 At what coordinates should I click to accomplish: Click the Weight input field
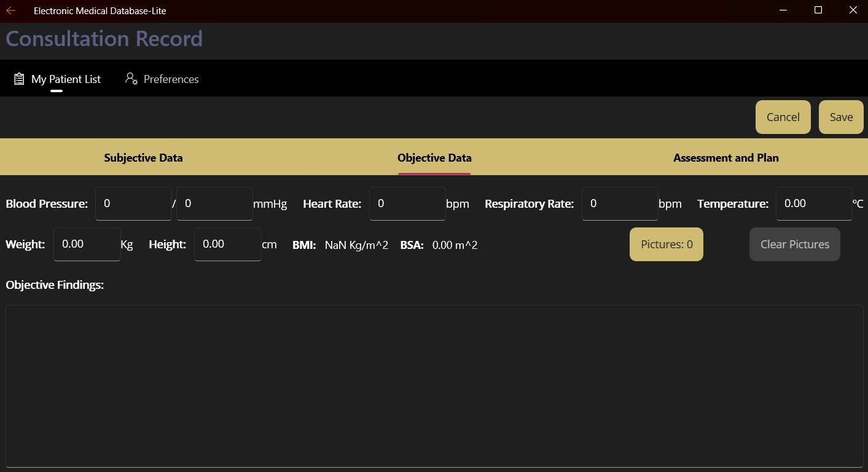87,244
